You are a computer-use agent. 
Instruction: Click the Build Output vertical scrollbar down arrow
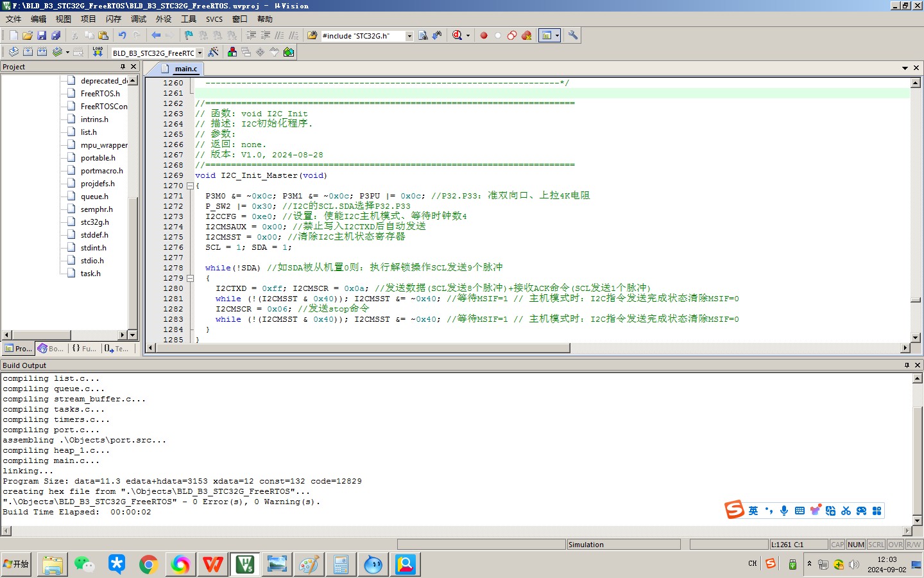click(918, 521)
